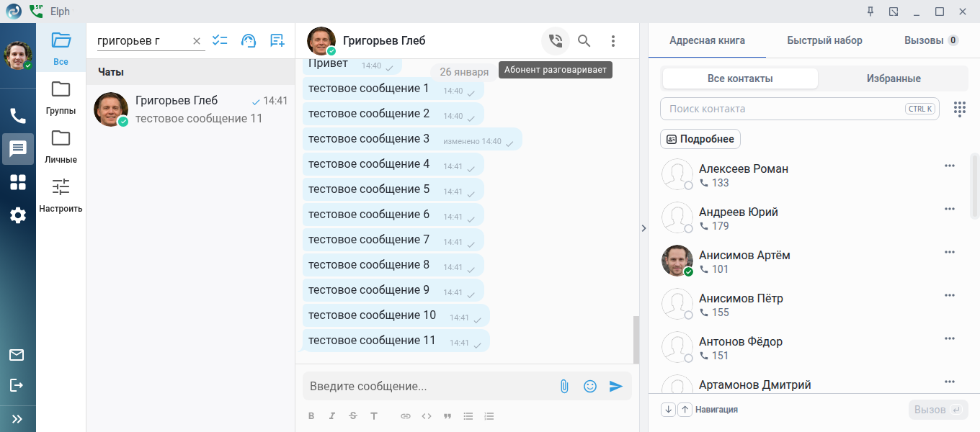Click the Подробнее button

700,139
